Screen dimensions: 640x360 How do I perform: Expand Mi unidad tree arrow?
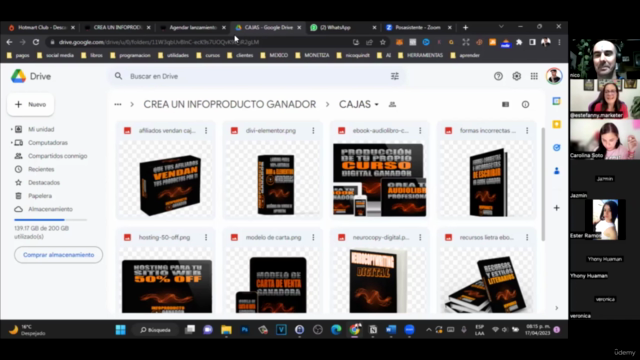click(x=11, y=129)
